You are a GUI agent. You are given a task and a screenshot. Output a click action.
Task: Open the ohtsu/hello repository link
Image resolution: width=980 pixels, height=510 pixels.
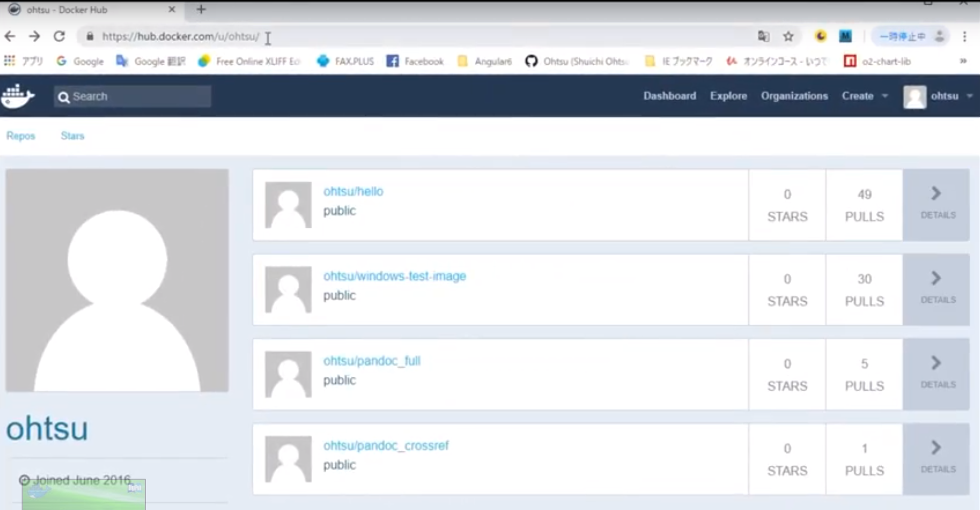[353, 191]
